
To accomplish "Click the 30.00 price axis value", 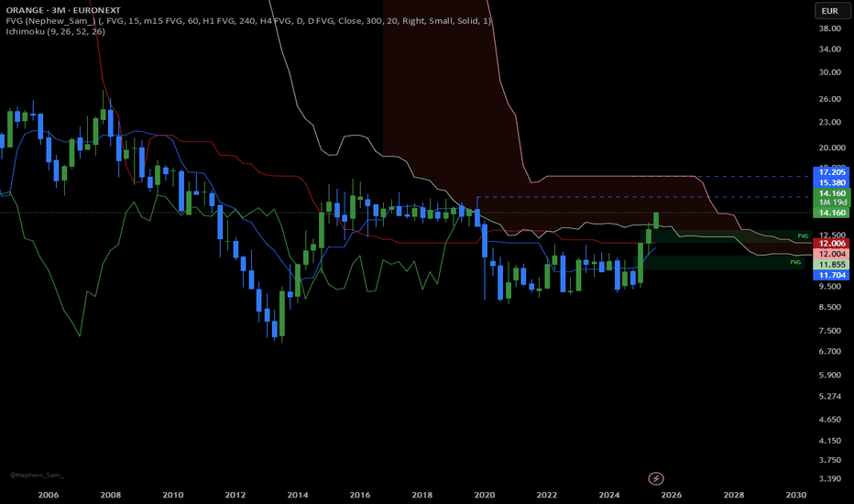I will tap(830, 71).
